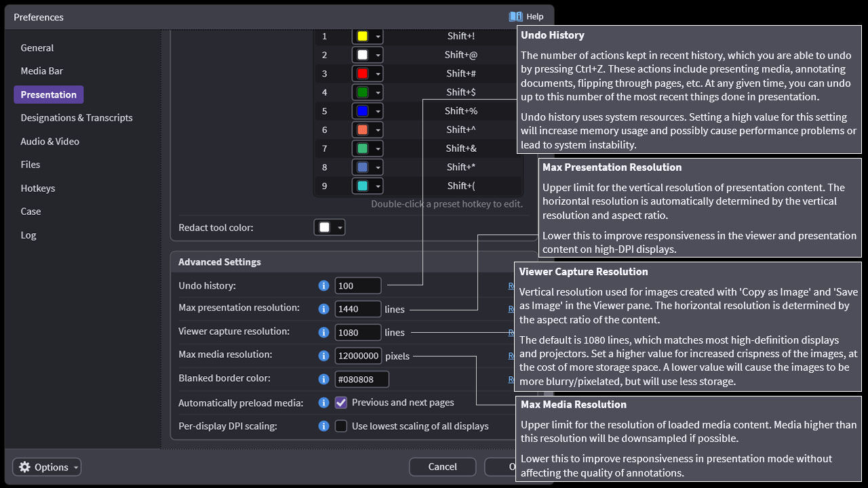868x488 pixels.
Task: Click info icon beside Undo history
Action: (323, 286)
